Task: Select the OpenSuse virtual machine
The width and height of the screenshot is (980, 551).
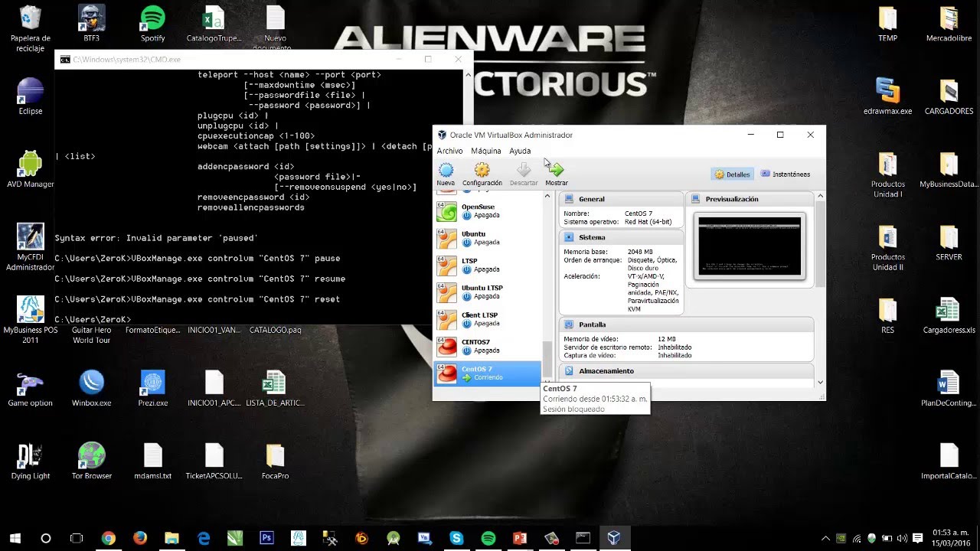Action: (x=488, y=211)
